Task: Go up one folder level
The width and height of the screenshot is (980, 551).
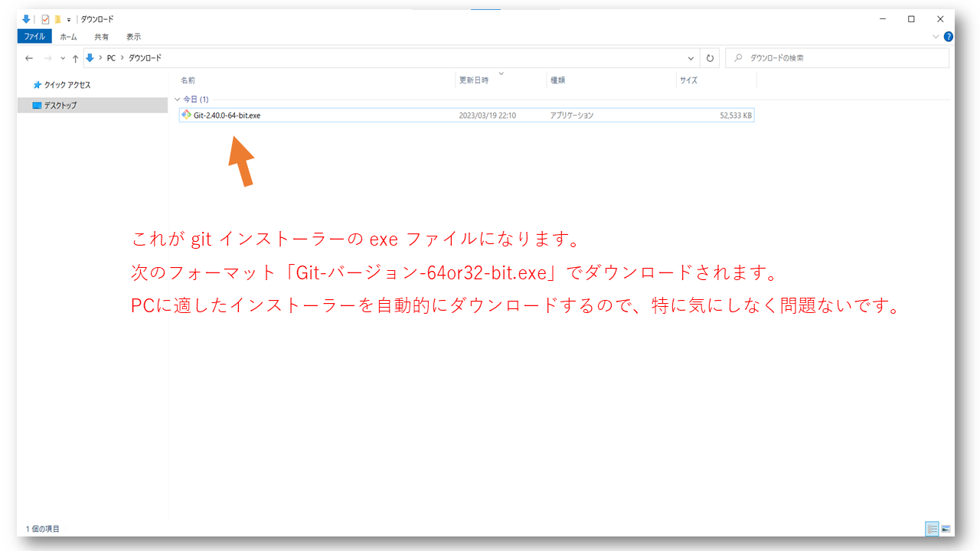Action: coord(75,58)
